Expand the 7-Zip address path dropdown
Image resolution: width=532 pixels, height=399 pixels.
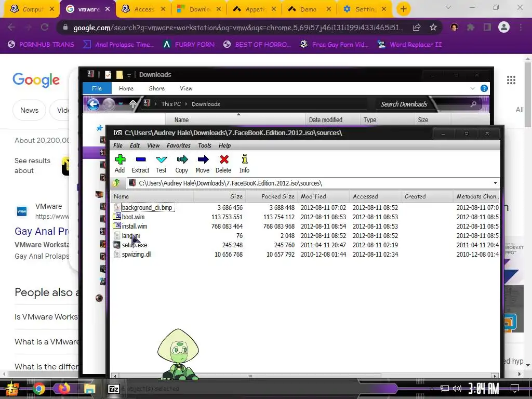pos(495,183)
